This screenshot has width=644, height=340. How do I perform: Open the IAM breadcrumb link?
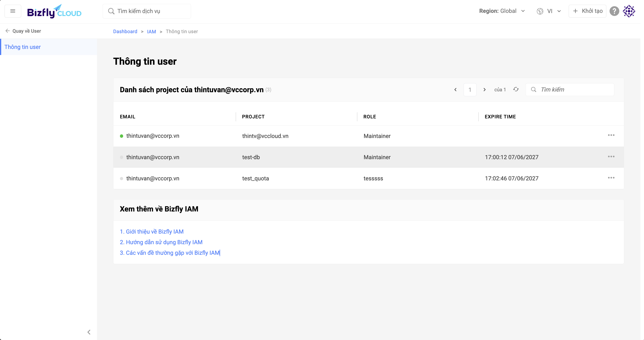(x=151, y=32)
